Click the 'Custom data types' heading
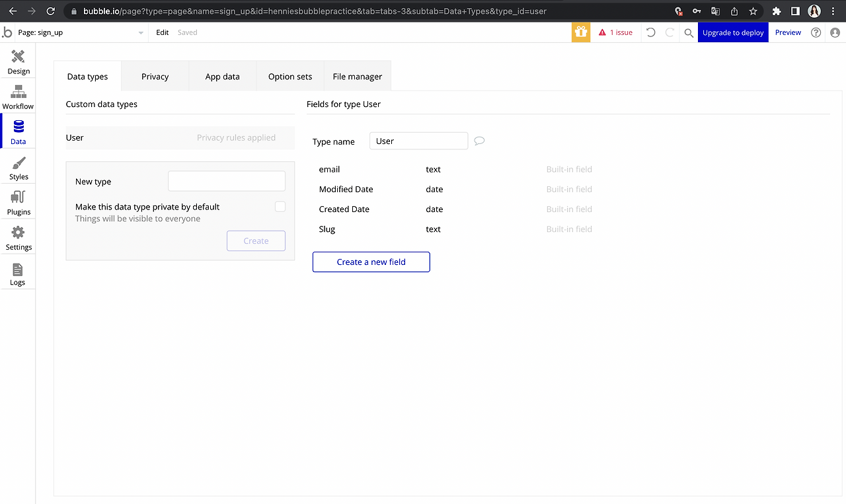This screenshot has height=504, width=846. (x=102, y=104)
